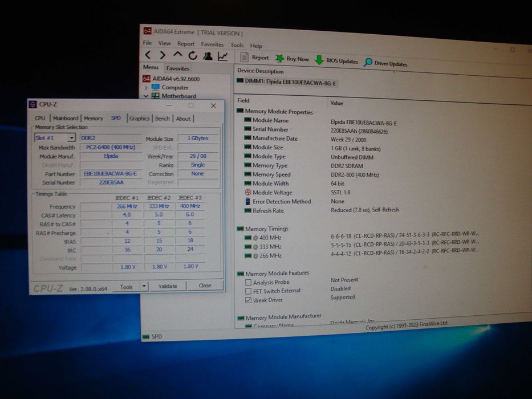Collapse the Motherboard tree node
This screenshot has width=532, height=399.
(146, 96)
